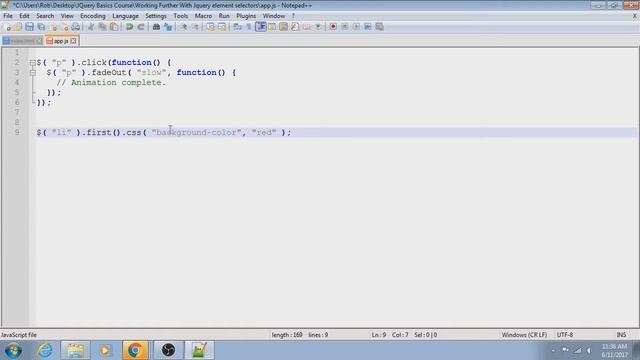Viewport: 640px width, 360px height.
Task: Click Save recorded macro icon
Action: 379,27
